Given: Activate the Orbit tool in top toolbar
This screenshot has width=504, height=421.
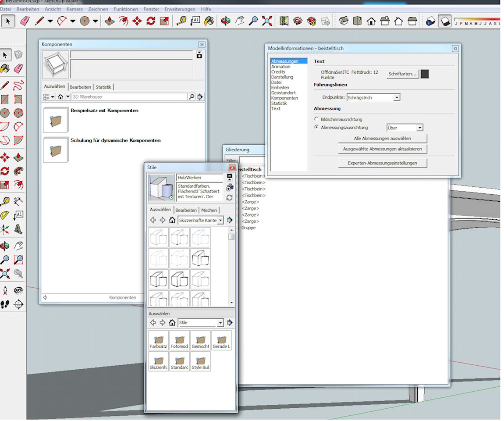Looking at the screenshot, I should 226,21.
